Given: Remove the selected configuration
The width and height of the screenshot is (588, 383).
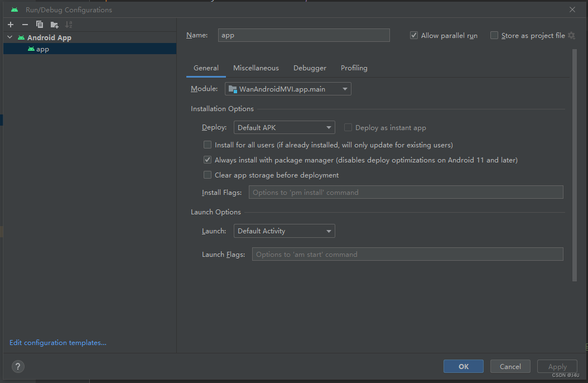Looking at the screenshot, I should click(25, 24).
